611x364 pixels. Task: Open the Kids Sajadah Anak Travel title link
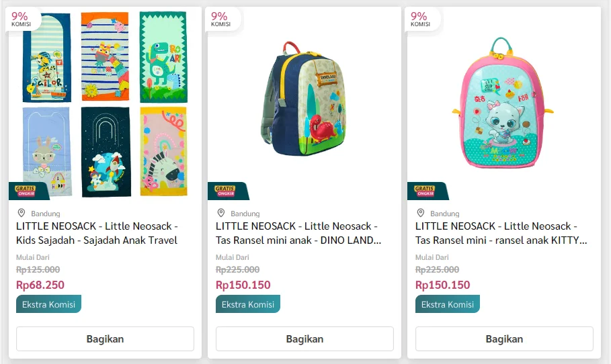tap(97, 233)
